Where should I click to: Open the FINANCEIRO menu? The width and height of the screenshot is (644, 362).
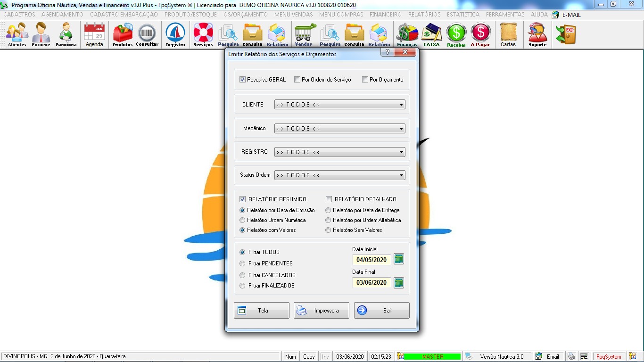pyautogui.click(x=386, y=15)
